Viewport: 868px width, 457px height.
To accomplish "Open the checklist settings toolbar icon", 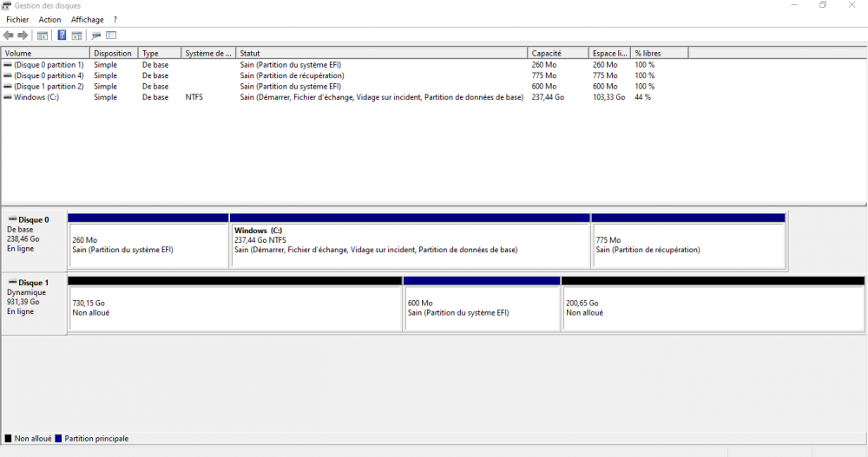I will click(x=111, y=36).
